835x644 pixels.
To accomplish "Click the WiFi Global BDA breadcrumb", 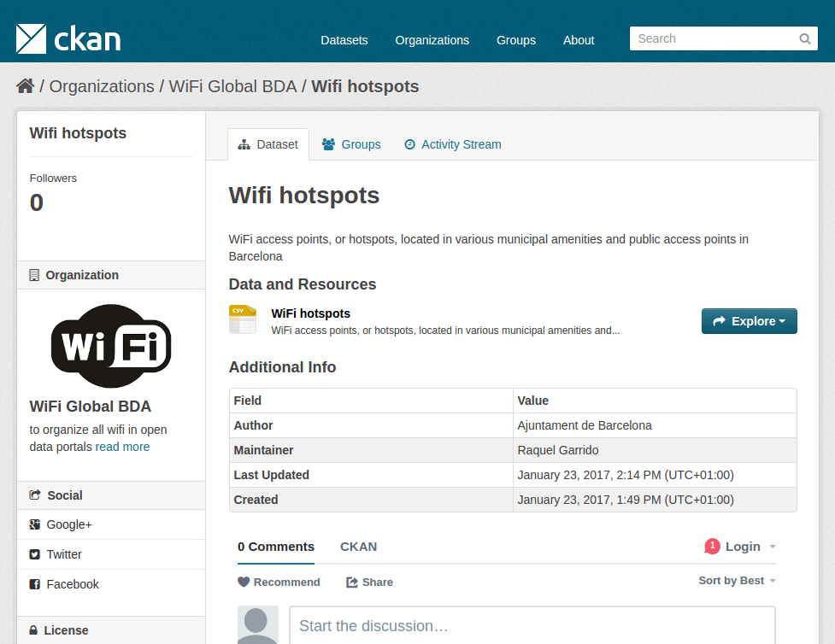I will pyautogui.click(x=232, y=86).
